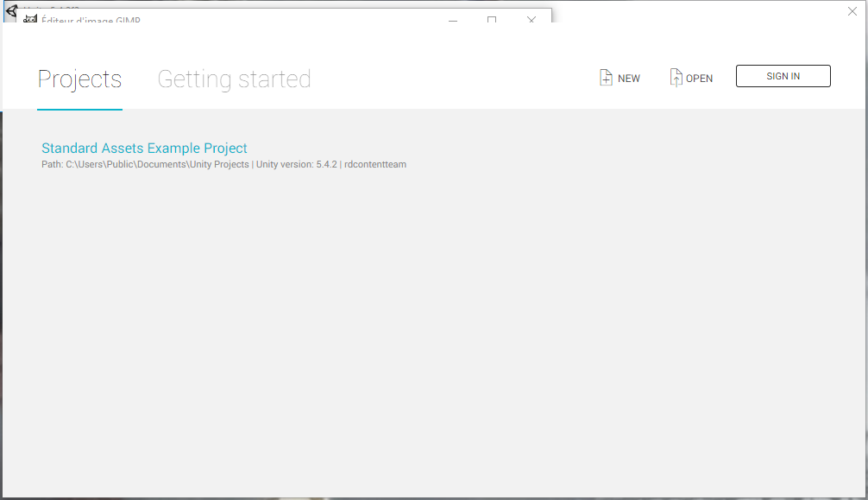Open Standard Assets Example Project
Viewport: 868px width, 500px height.
(x=144, y=148)
